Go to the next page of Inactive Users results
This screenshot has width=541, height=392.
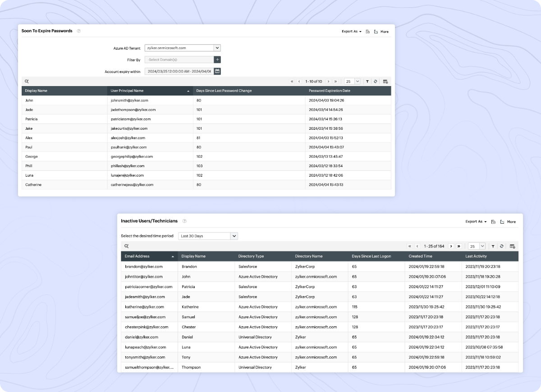451,246
